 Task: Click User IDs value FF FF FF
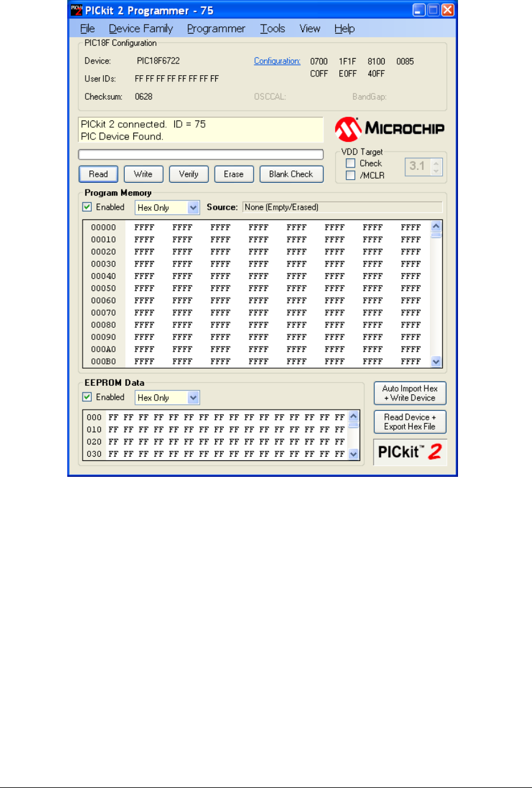coord(177,79)
